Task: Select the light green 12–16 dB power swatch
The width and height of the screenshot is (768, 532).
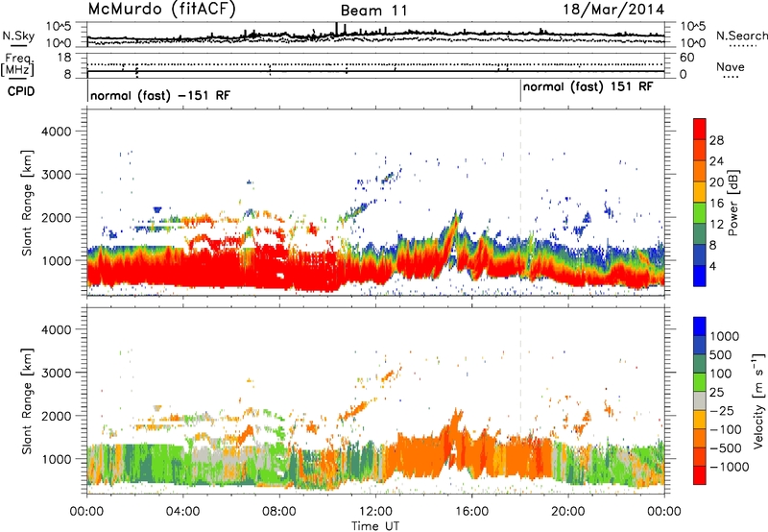Action: tap(700, 213)
